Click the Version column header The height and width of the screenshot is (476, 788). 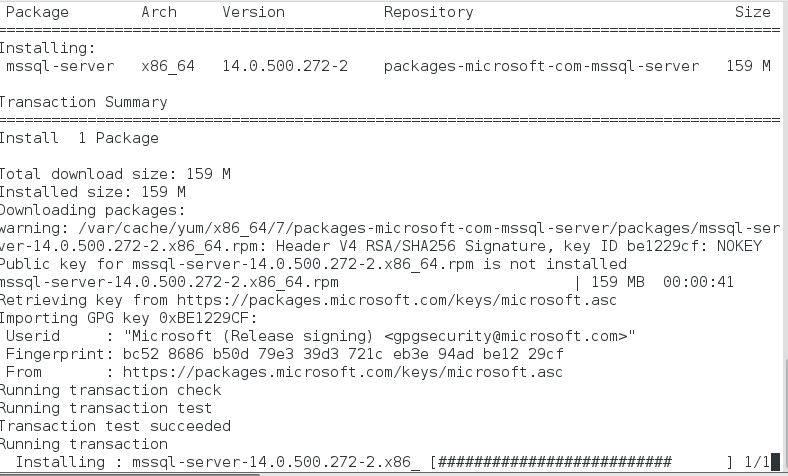[x=253, y=12]
